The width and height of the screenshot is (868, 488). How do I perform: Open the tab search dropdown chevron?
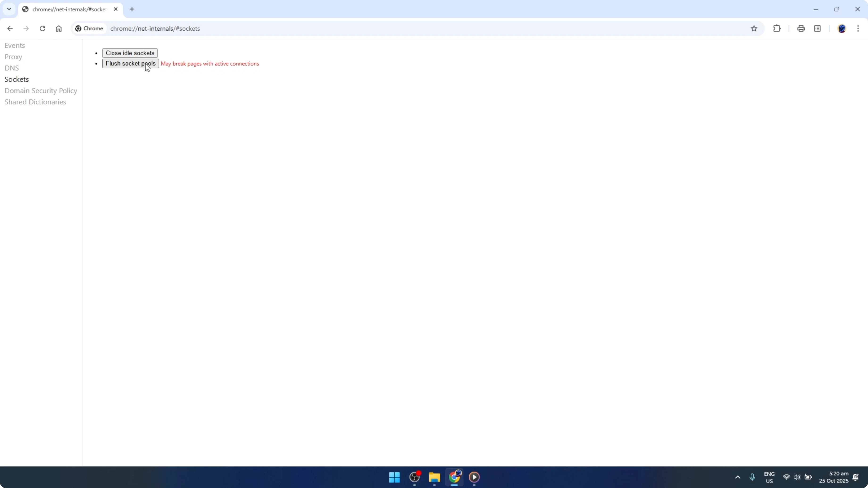click(9, 9)
